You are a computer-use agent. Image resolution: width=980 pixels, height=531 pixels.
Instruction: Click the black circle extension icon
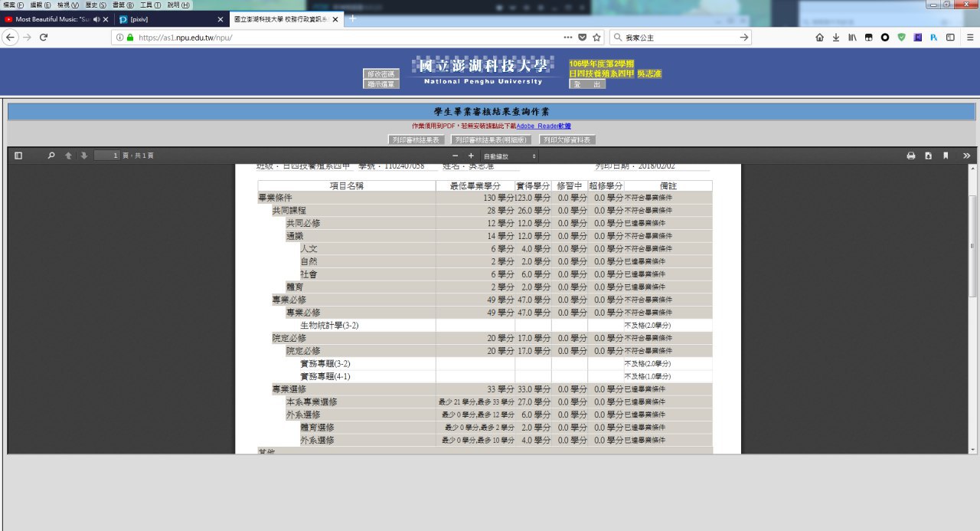click(x=885, y=38)
